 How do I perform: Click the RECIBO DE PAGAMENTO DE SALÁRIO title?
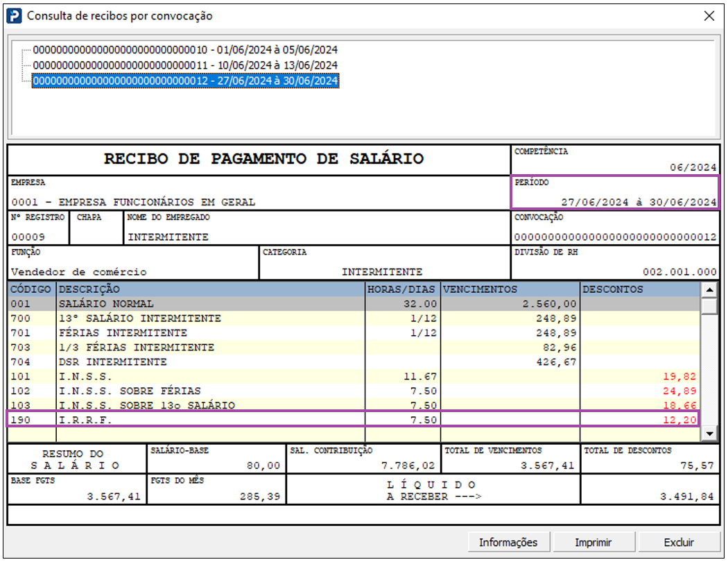pyautogui.click(x=263, y=158)
